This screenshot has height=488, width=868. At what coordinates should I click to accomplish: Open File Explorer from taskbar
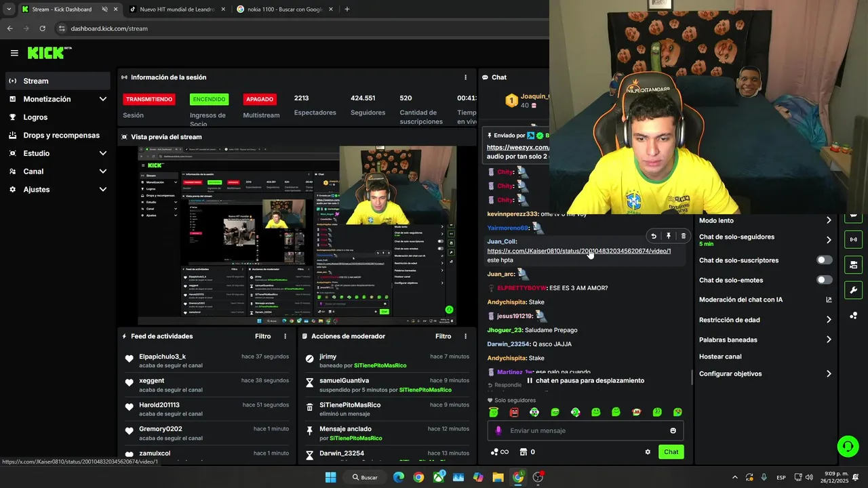(498, 477)
